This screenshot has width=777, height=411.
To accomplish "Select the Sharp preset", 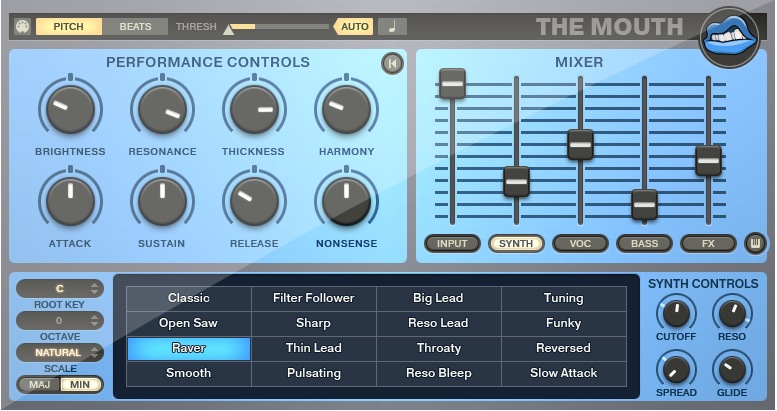I will click(314, 323).
